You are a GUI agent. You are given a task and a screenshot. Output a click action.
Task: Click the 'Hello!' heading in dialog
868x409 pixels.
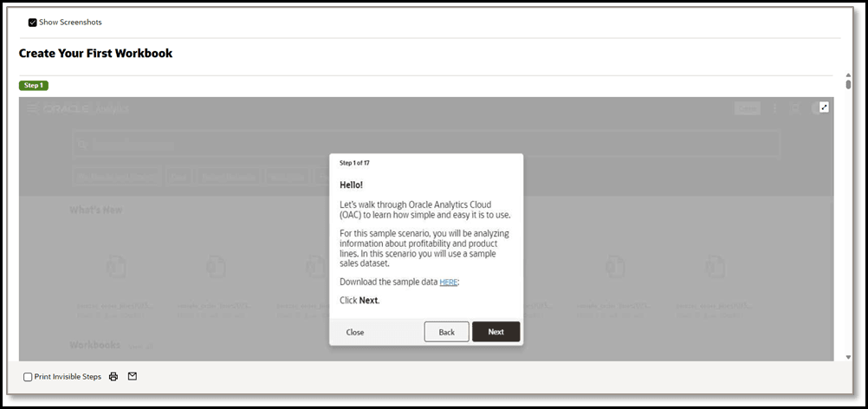pos(352,185)
